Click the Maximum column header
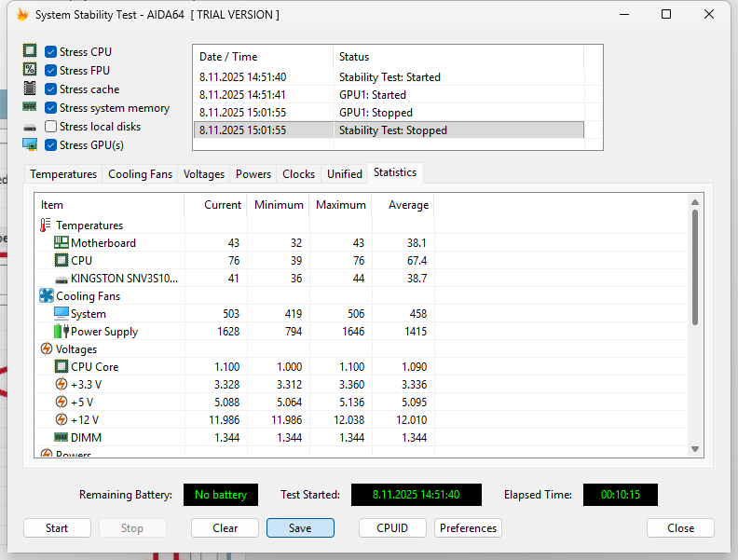The height and width of the screenshot is (560, 738). [x=341, y=205]
